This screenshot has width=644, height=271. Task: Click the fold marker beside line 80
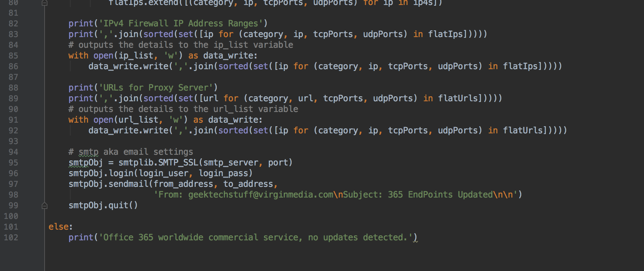pyautogui.click(x=45, y=3)
